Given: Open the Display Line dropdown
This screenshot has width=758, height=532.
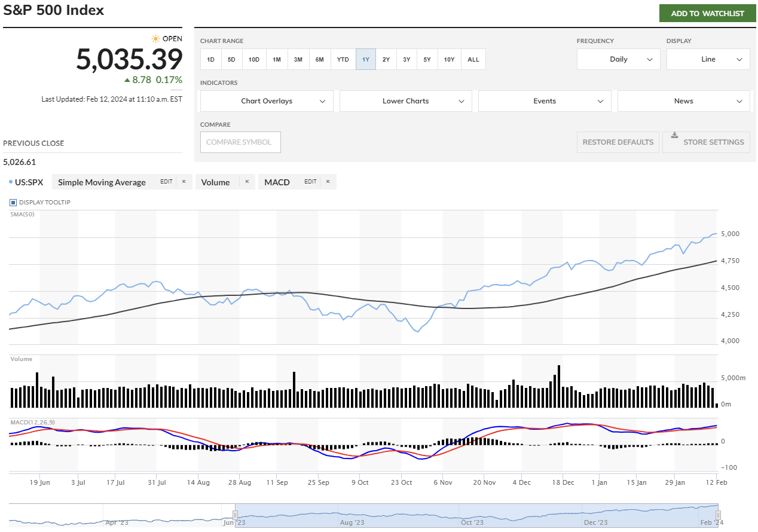Looking at the screenshot, I should [708, 59].
